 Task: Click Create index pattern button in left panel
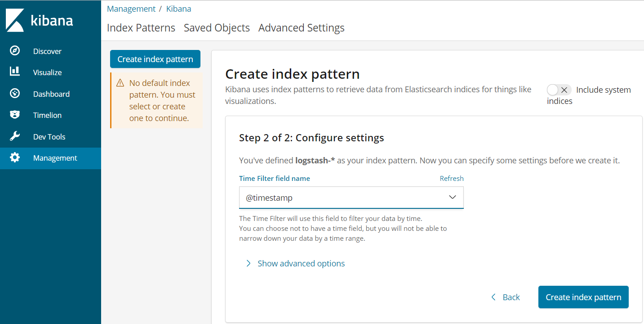point(155,59)
